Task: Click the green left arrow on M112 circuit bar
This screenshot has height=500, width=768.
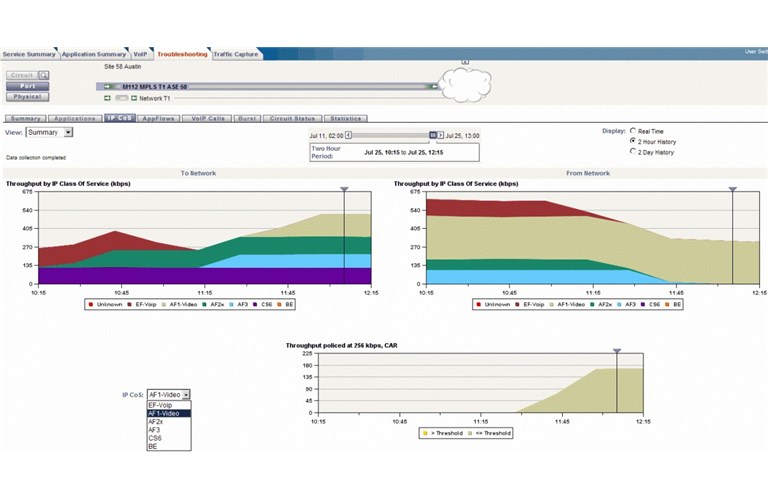Action: tap(107, 87)
